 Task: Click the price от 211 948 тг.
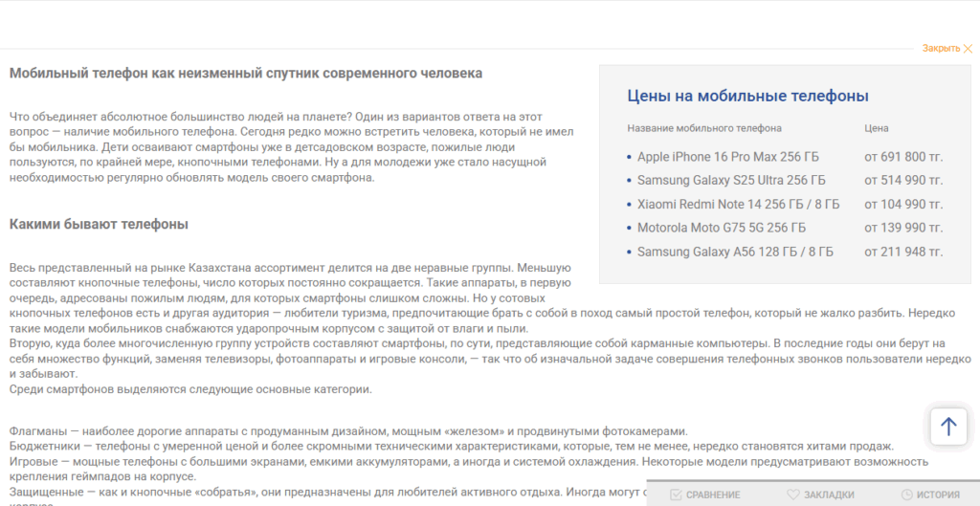(902, 252)
